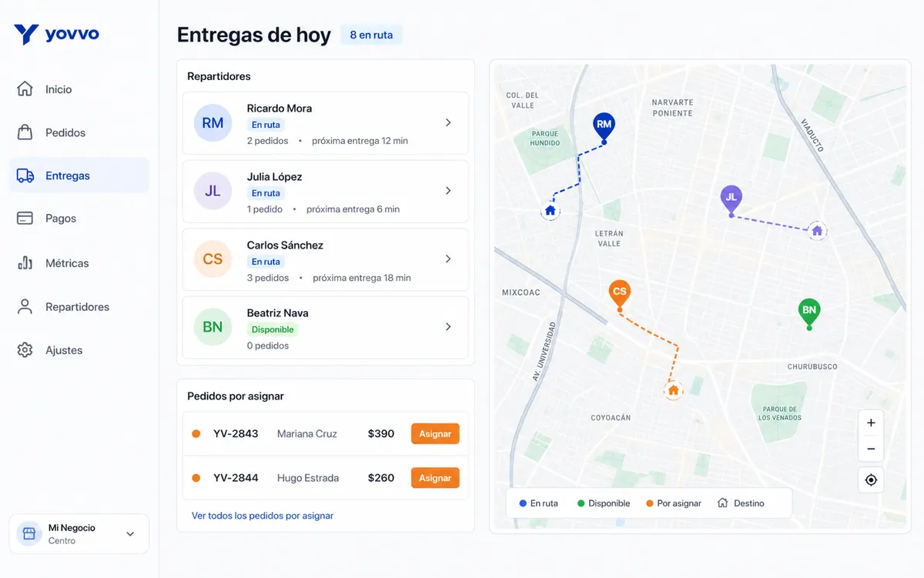The height and width of the screenshot is (578, 924).
Task: Click the '8 en ruta' badge
Action: tap(371, 35)
